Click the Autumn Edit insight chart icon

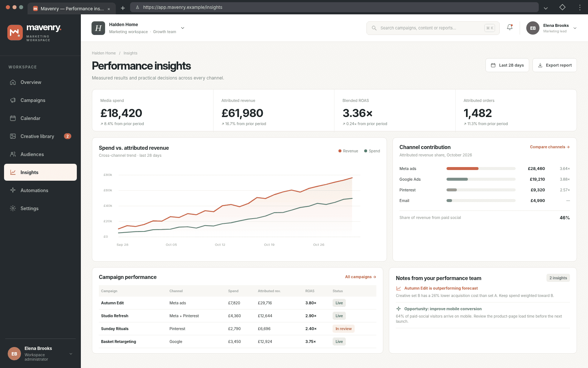398,288
